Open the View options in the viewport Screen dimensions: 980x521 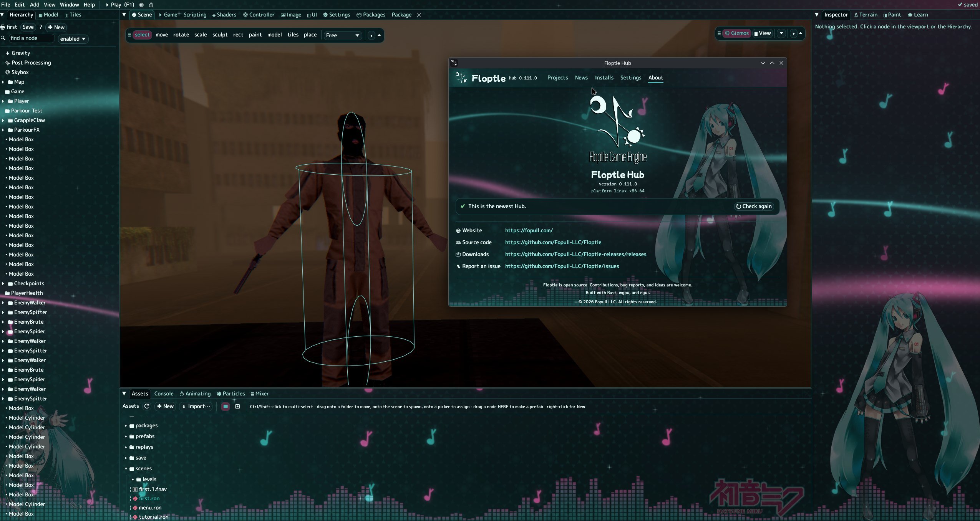pos(763,33)
